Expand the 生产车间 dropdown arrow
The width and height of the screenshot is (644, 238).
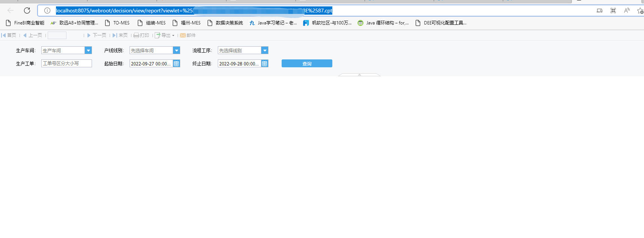coord(88,50)
